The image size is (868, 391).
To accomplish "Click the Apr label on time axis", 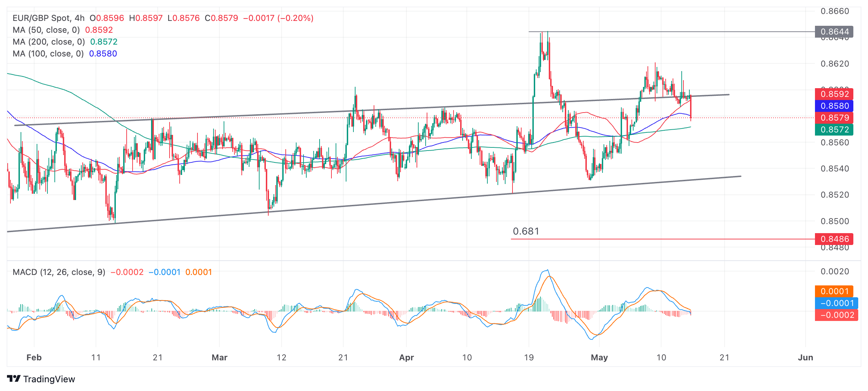I will pyautogui.click(x=406, y=358).
